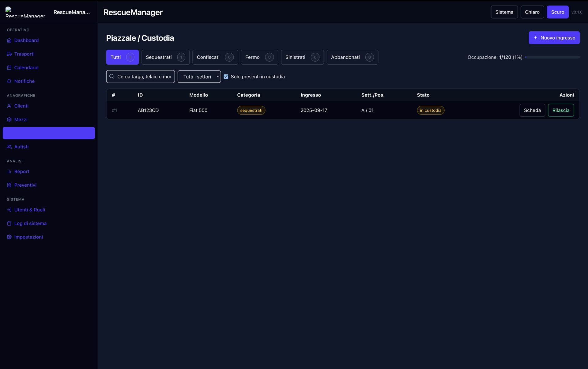588x369 pixels.
Task: Open the Tutti i settori dropdown
Action: (x=199, y=77)
